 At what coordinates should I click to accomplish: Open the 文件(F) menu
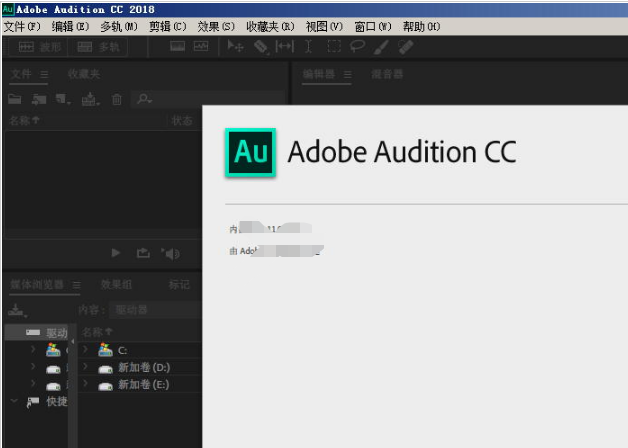point(22,26)
